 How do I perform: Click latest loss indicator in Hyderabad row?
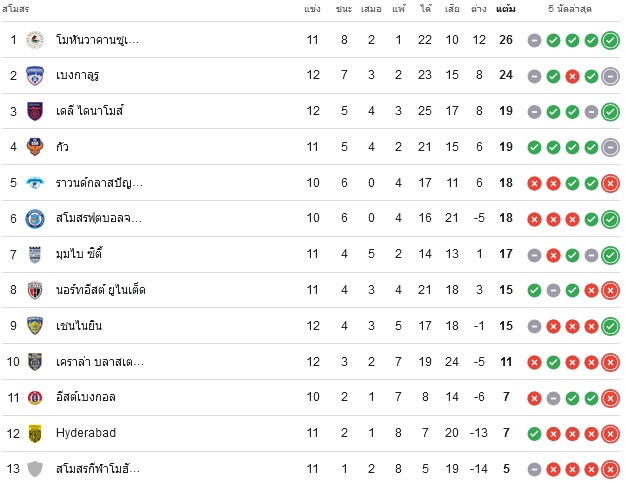point(610,434)
